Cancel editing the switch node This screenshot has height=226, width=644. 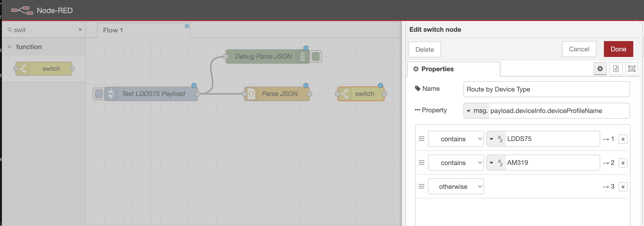click(x=579, y=49)
